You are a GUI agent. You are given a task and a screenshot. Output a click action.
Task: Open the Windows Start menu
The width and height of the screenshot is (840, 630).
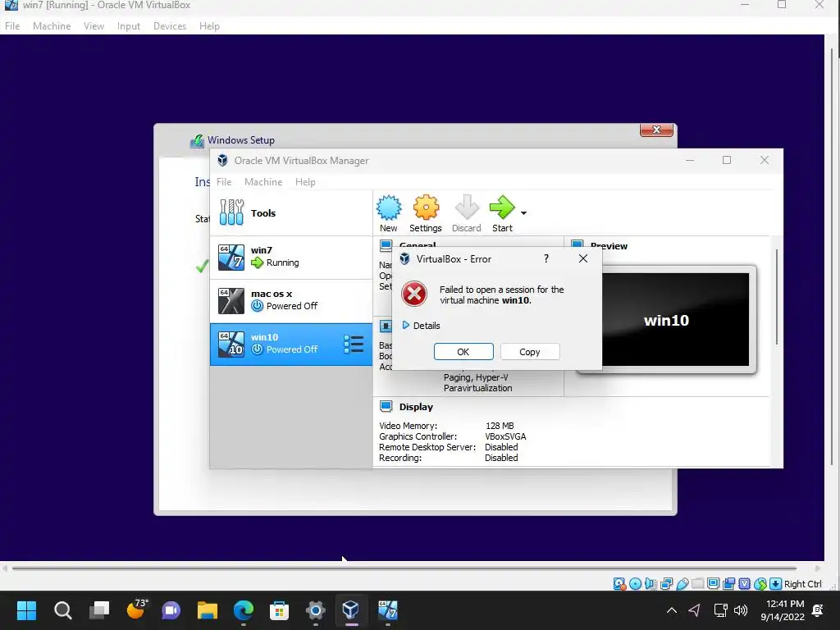[26, 610]
